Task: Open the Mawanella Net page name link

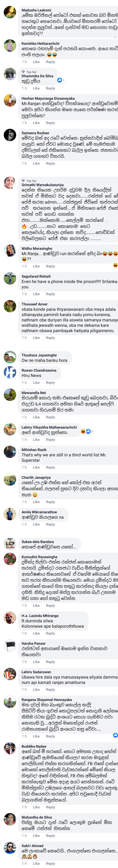Action: click(x=34, y=393)
